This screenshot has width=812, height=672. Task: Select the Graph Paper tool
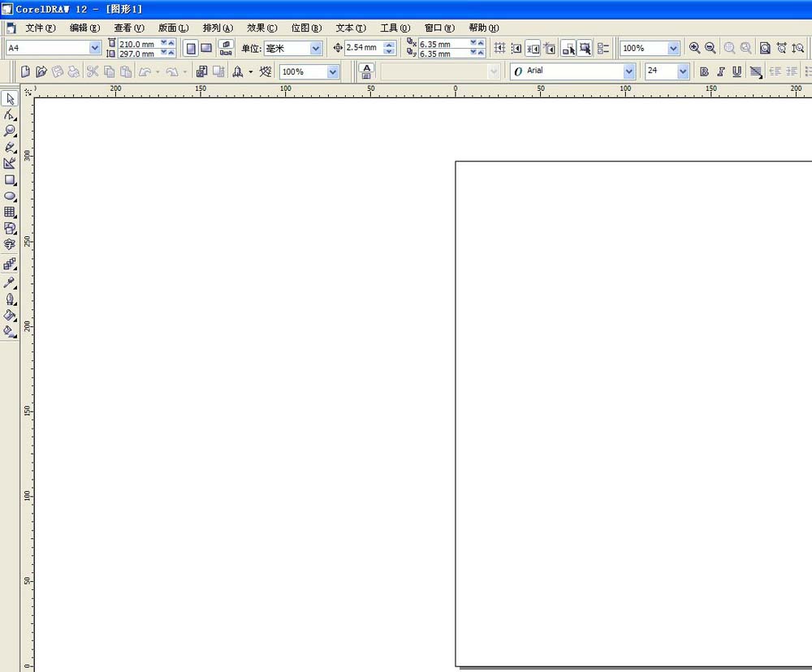point(10,213)
